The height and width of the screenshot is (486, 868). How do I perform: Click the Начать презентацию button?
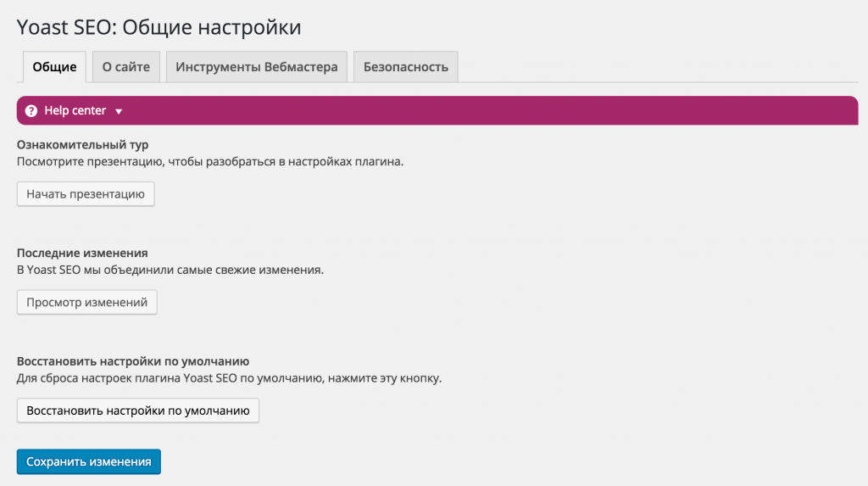(86, 194)
